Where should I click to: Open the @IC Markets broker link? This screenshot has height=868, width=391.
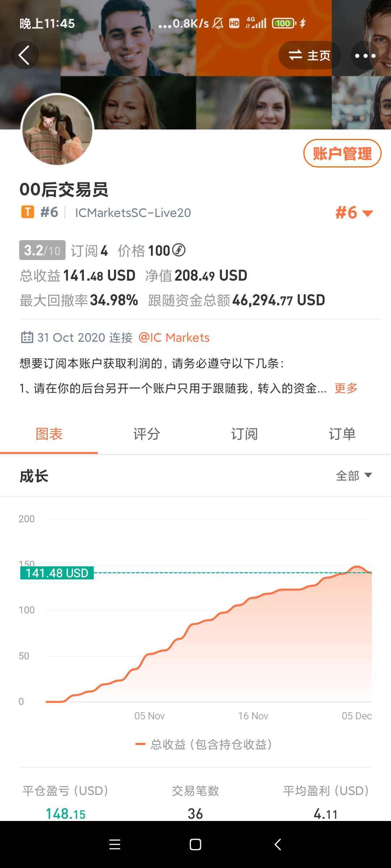[x=174, y=337]
